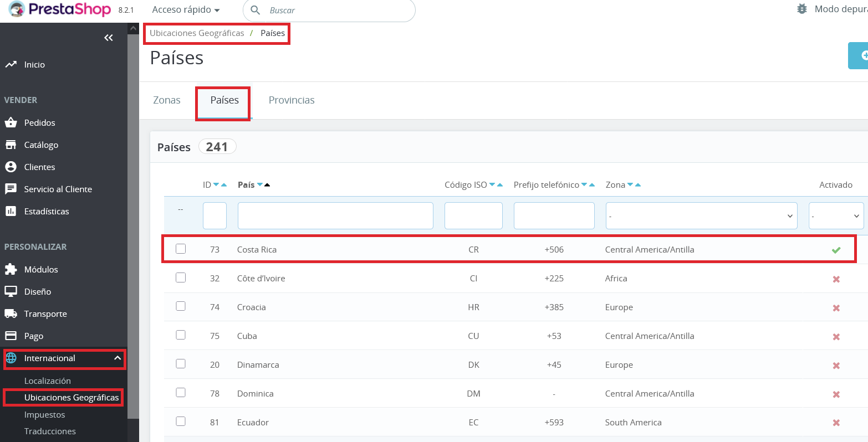
Task: Open the Zona filter dropdown
Action: coord(701,215)
